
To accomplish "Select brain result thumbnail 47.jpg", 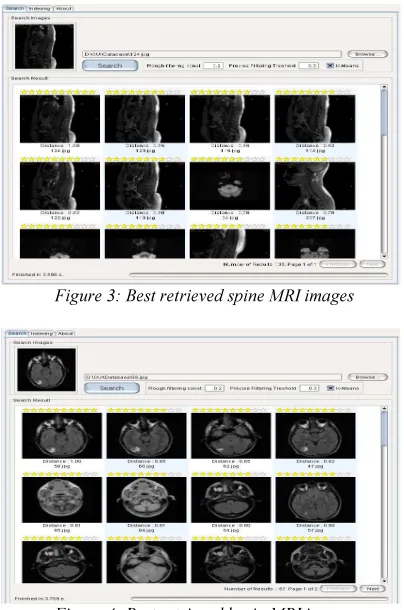I will [316, 436].
